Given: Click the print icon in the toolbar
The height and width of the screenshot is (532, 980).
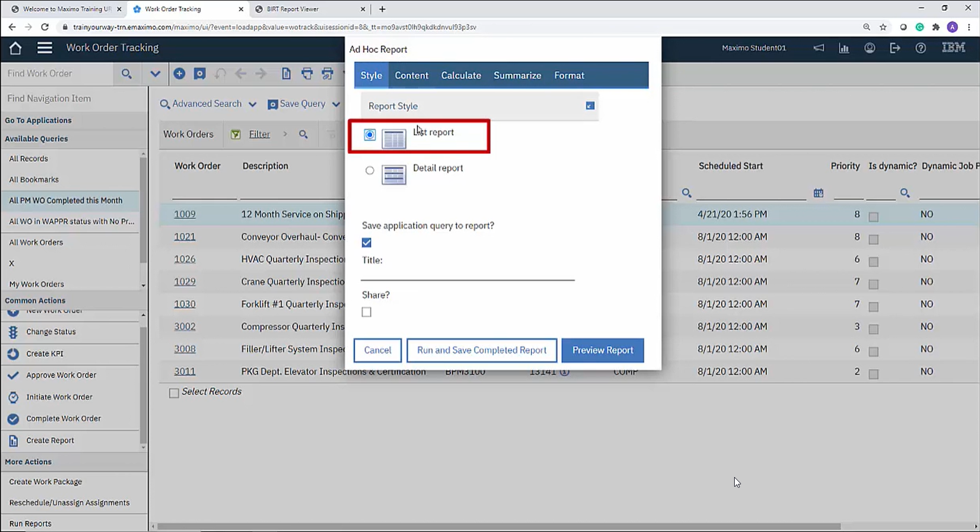Looking at the screenshot, I should point(306,74).
